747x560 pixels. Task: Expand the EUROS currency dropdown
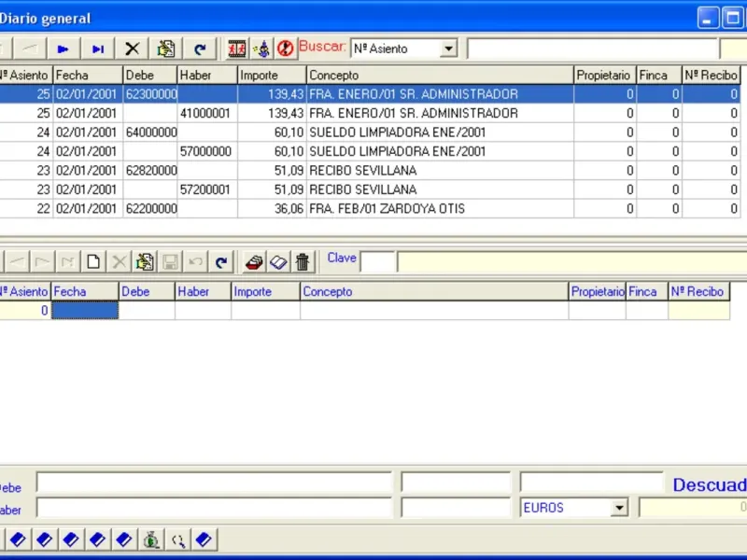pos(619,508)
